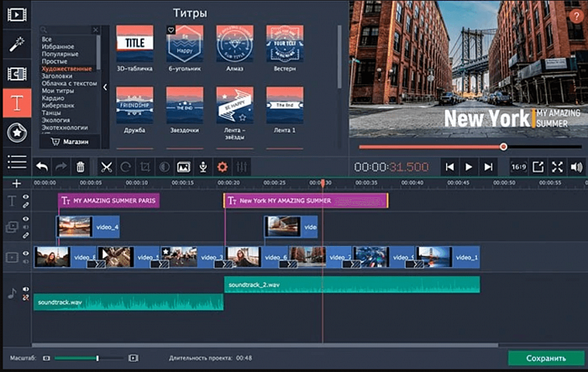Viewport: 588px width, 372px height.
Task: Choose the 3D-табличка title thumbnail
Action: pos(134,44)
